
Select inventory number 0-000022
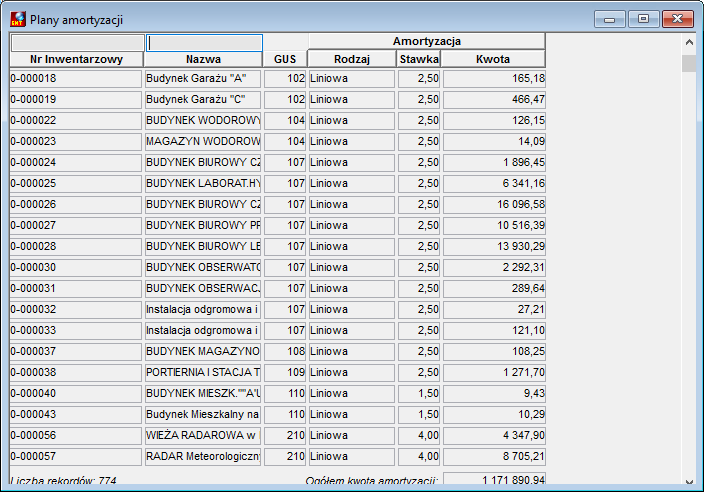tap(76, 121)
